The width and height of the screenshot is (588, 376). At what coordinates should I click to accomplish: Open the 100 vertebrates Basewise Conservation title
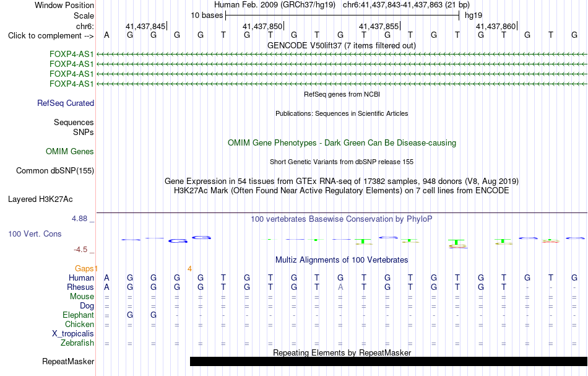(341, 219)
